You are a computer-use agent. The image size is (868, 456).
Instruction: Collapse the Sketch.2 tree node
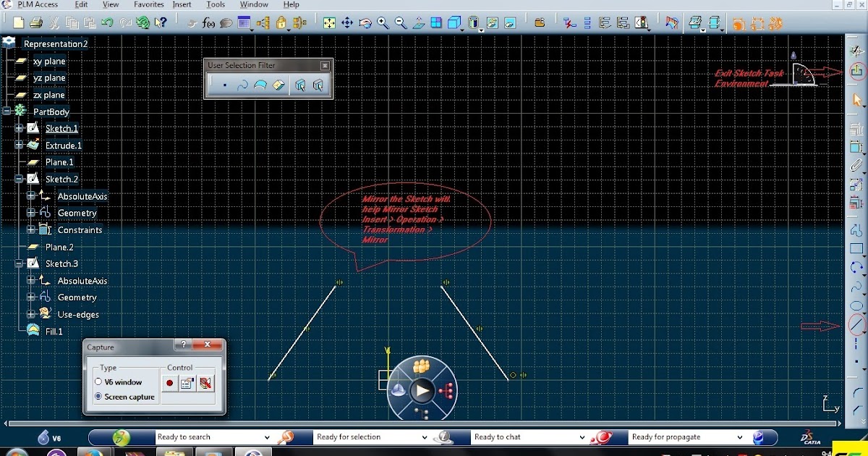click(x=17, y=179)
